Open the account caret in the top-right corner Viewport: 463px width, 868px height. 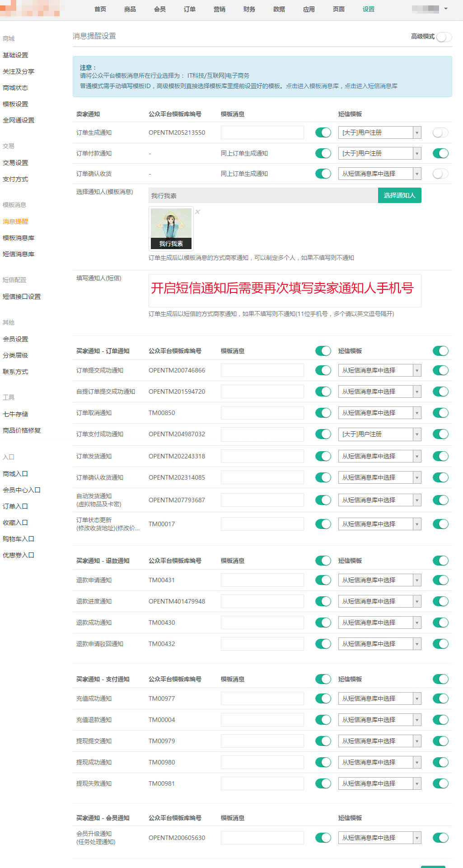click(446, 9)
